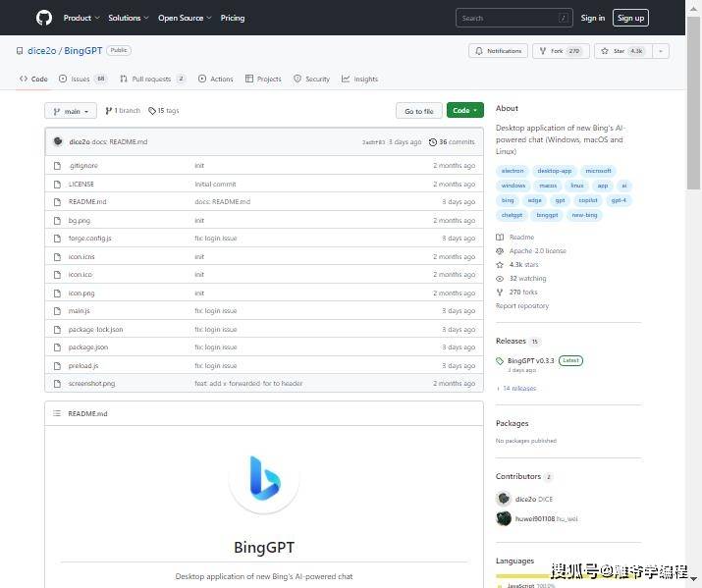The image size is (702, 588).
Task: Open the icon.icns file
Action: [81, 257]
